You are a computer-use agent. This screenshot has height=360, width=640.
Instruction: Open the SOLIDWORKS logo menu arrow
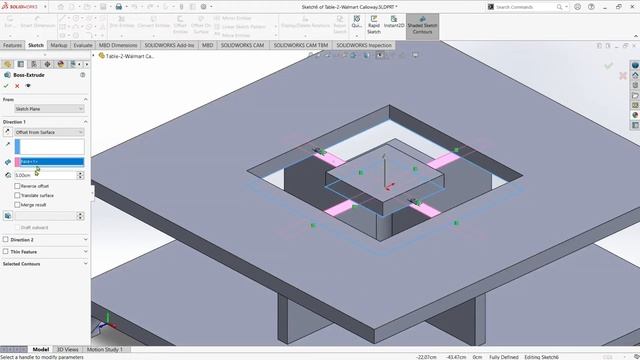pyautogui.click(x=45, y=7)
